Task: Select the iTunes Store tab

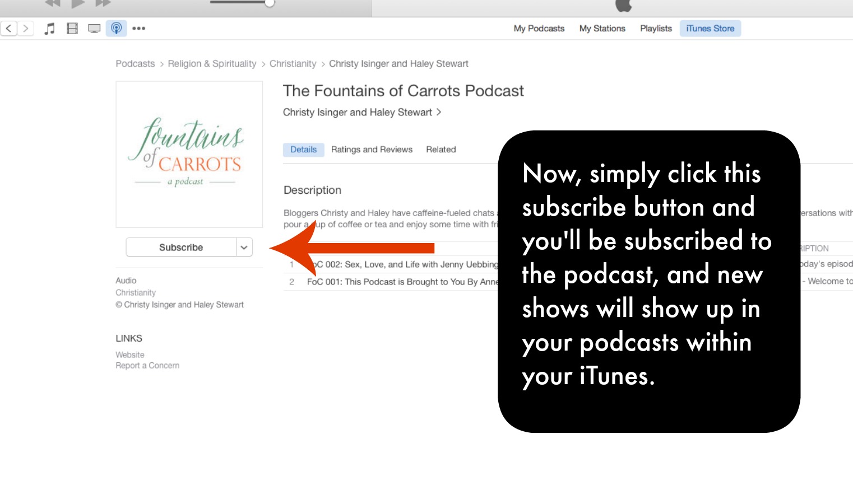Action: coord(710,29)
